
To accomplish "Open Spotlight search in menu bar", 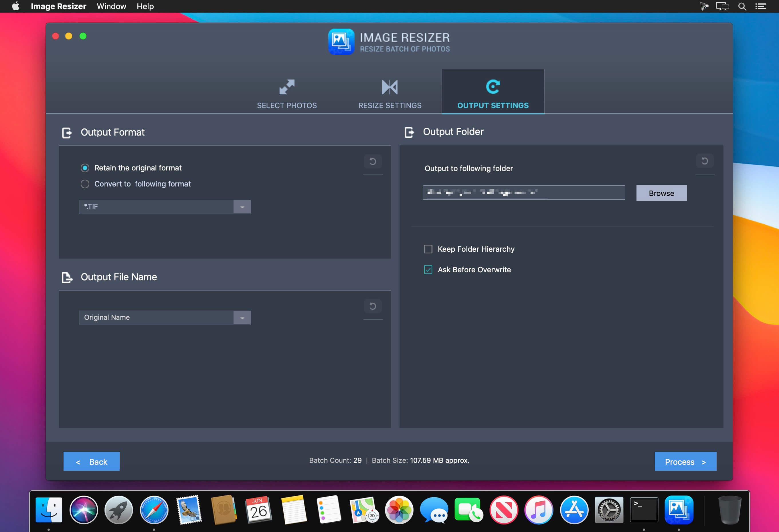I will tap(742, 6).
